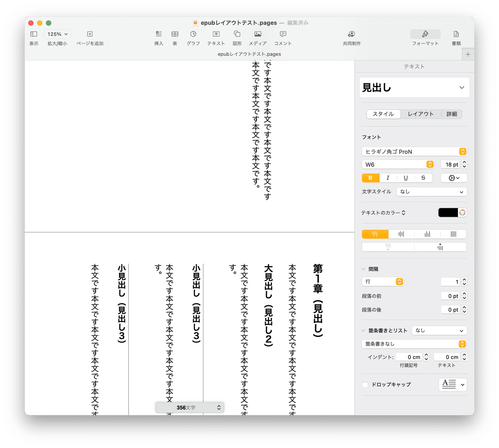Image resolution: width=499 pixels, height=448 pixels.
Task: Open the 125% zoom level dropdown
Action: click(x=57, y=34)
